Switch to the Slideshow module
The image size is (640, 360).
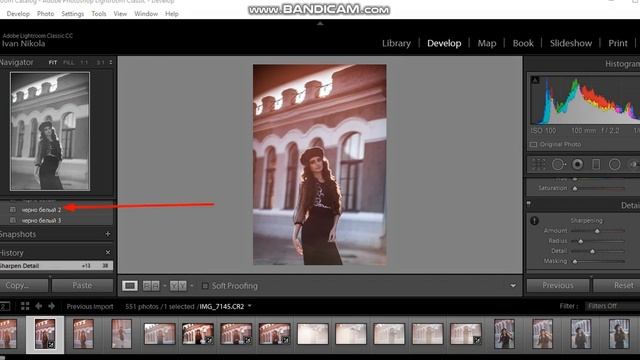(x=571, y=43)
